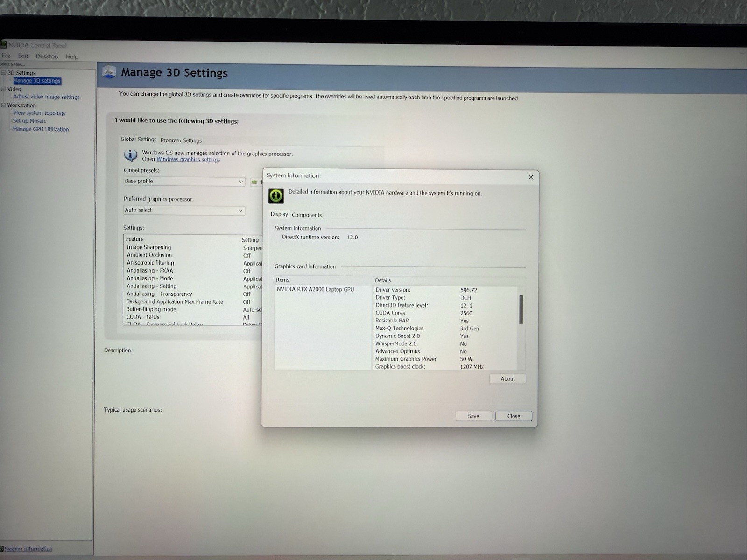This screenshot has height=560, width=747.
Task: Open Adjust video image settings
Action: coord(46,97)
